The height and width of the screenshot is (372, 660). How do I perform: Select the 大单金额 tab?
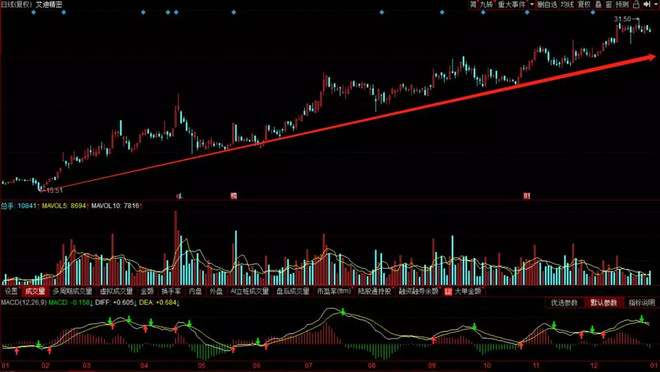[x=468, y=291]
